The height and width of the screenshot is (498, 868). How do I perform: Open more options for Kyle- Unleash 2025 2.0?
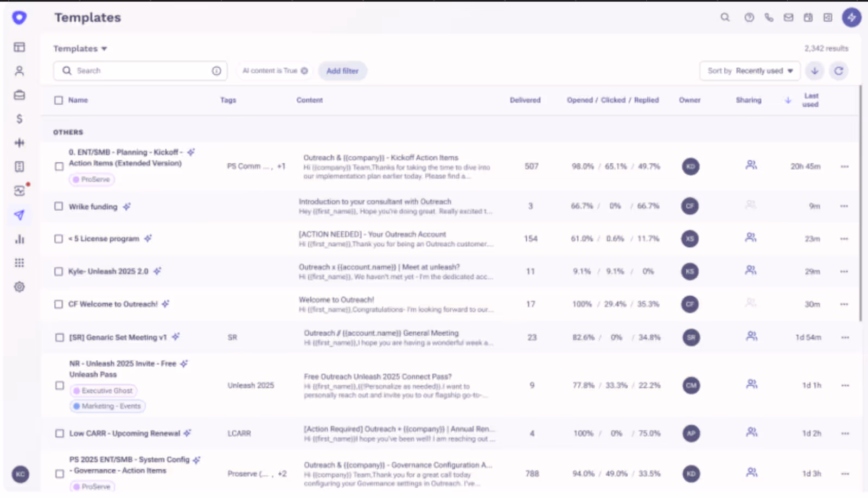(x=844, y=271)
